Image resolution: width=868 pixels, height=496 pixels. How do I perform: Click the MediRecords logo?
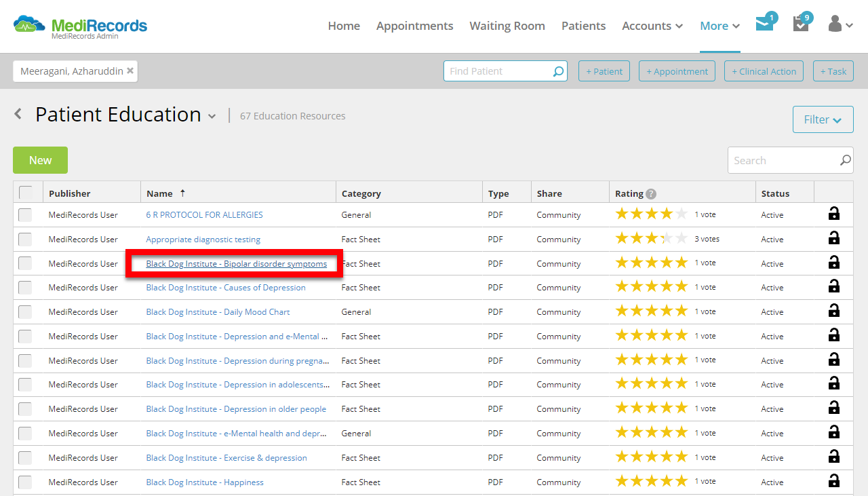(80, 26)
